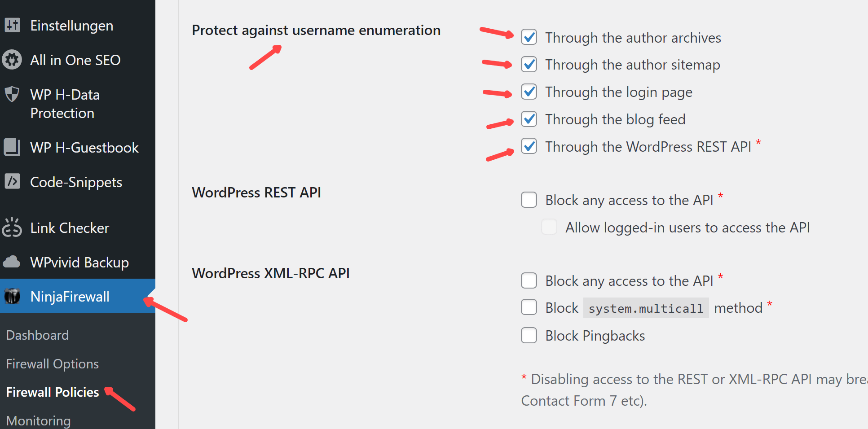The height and width of the screenshot is (429, 868).
Task: Toggle 'Through the WordPress REST API' checkbox
Action: tap(529, 146)
